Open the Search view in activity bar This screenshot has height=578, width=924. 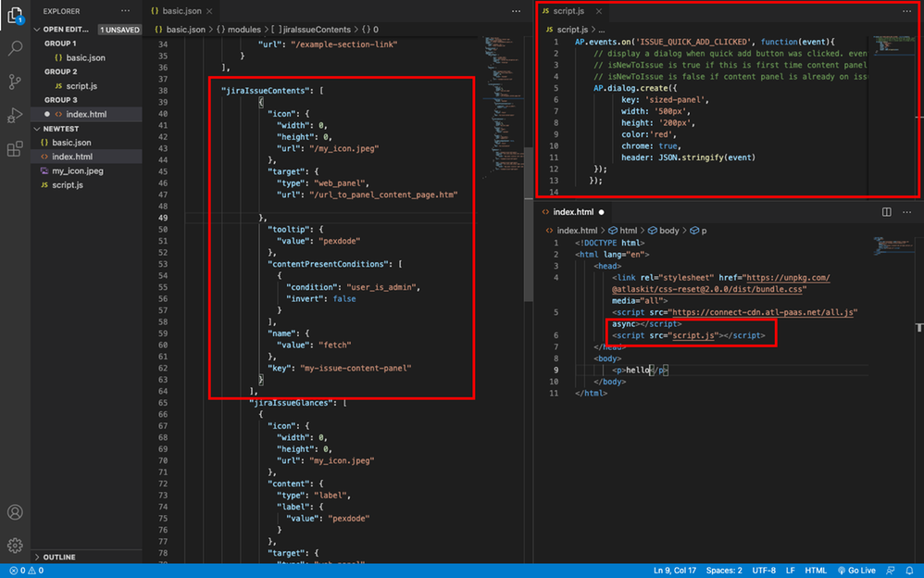(15, 48)
